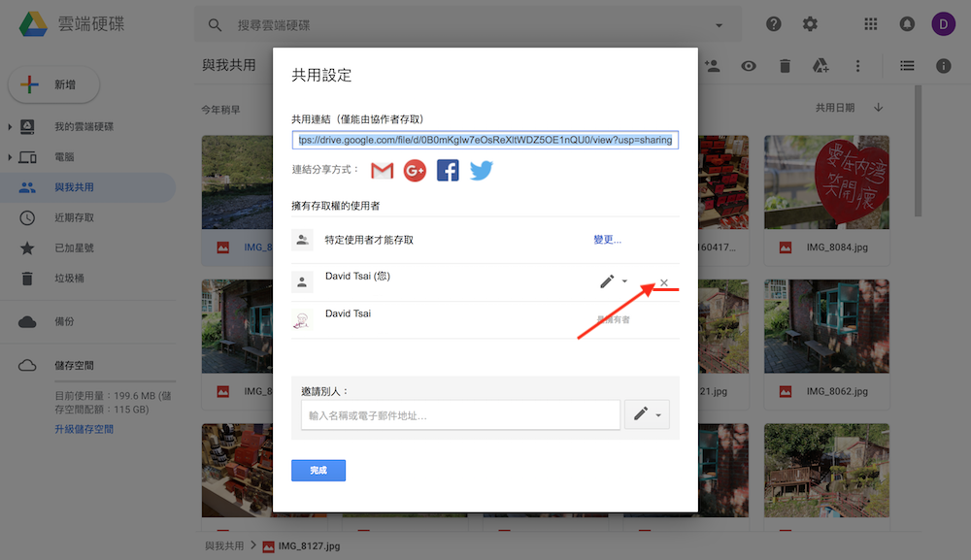Share link via Twitter icon
971x560 pixels.
[x=482, y=170]
